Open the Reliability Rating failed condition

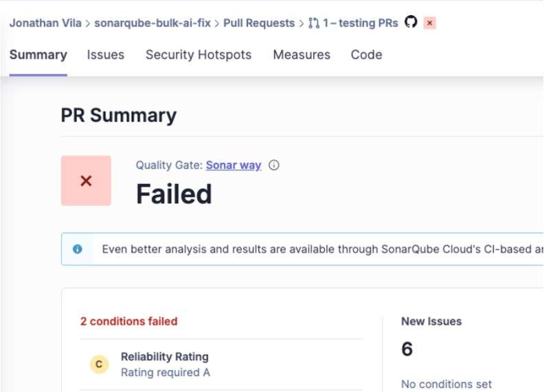[165, 357]
